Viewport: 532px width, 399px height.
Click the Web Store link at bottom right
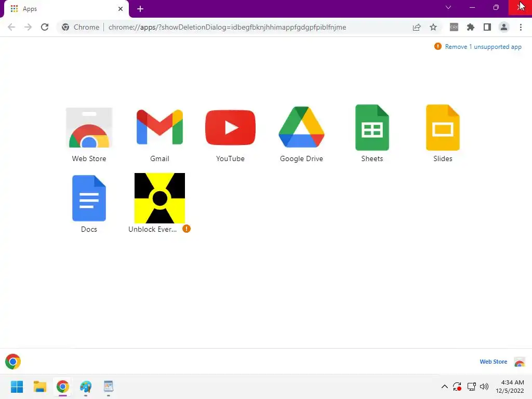click(x=494, y=362)
